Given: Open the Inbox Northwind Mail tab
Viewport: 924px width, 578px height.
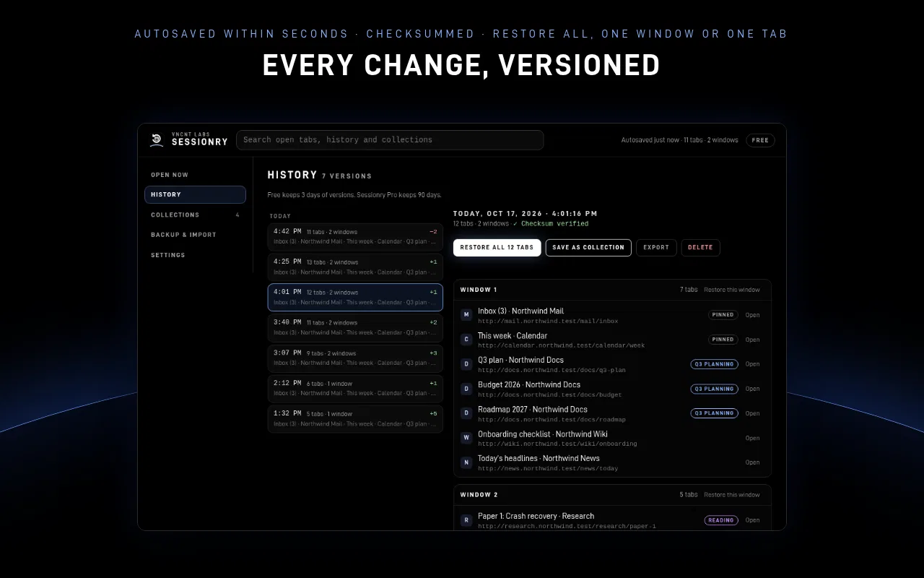Looking at the screenshot, I should [752, 315].
